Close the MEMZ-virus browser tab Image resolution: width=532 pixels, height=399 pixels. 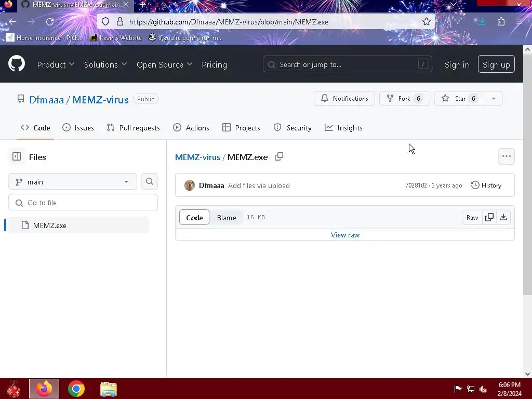126,5
